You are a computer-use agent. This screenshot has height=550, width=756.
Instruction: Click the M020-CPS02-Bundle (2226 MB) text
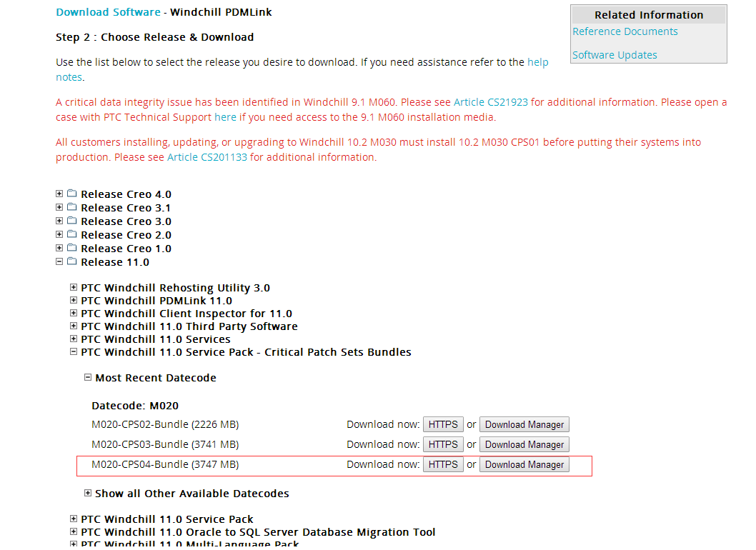pyautogui.click(x=165, y=425)
